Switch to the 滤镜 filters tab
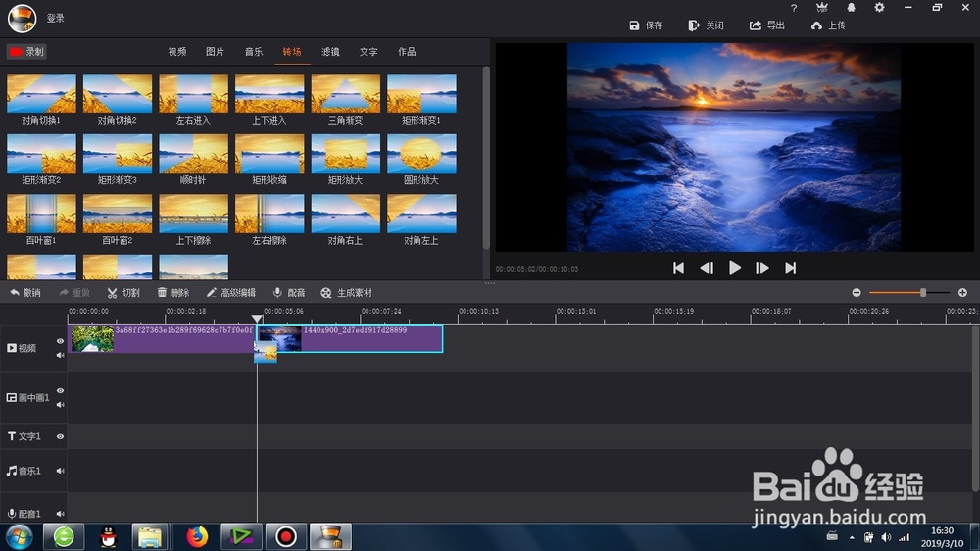The image size is (980, 551). pyautogui.click(x=330, y=52)
